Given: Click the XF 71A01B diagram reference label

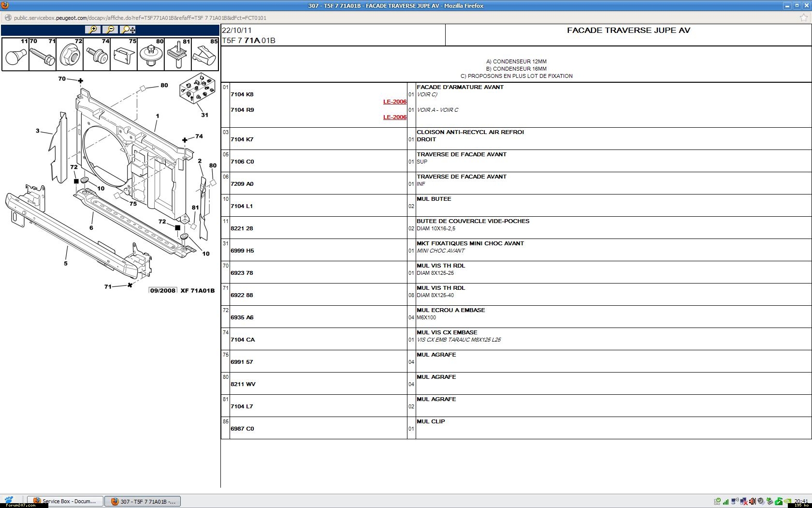Looking at the screenshot, I should tap(197, 290).
